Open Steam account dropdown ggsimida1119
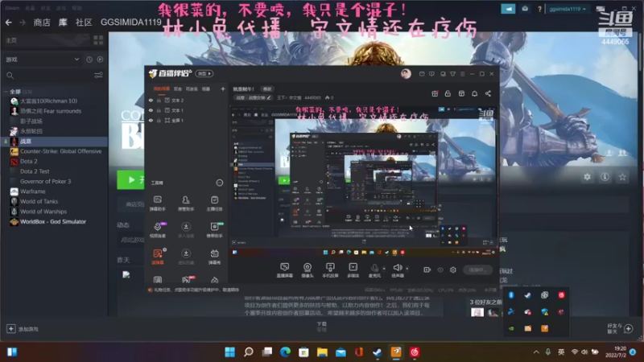 pyautogui.click(x=568, y=9)
